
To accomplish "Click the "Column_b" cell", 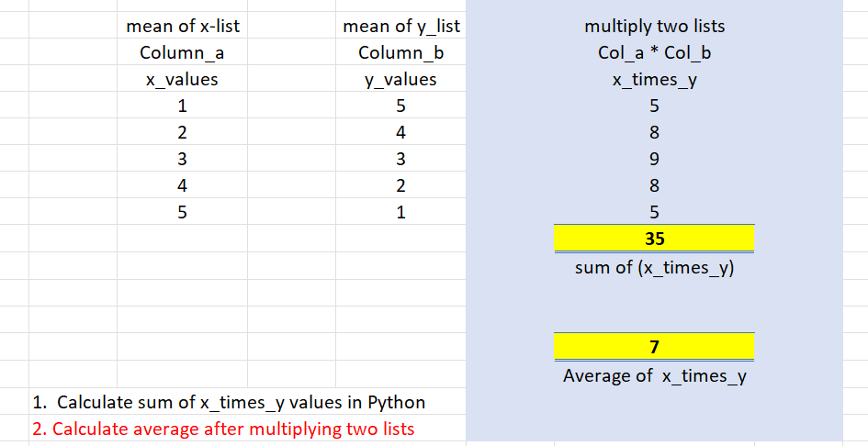I will point(400,52).
